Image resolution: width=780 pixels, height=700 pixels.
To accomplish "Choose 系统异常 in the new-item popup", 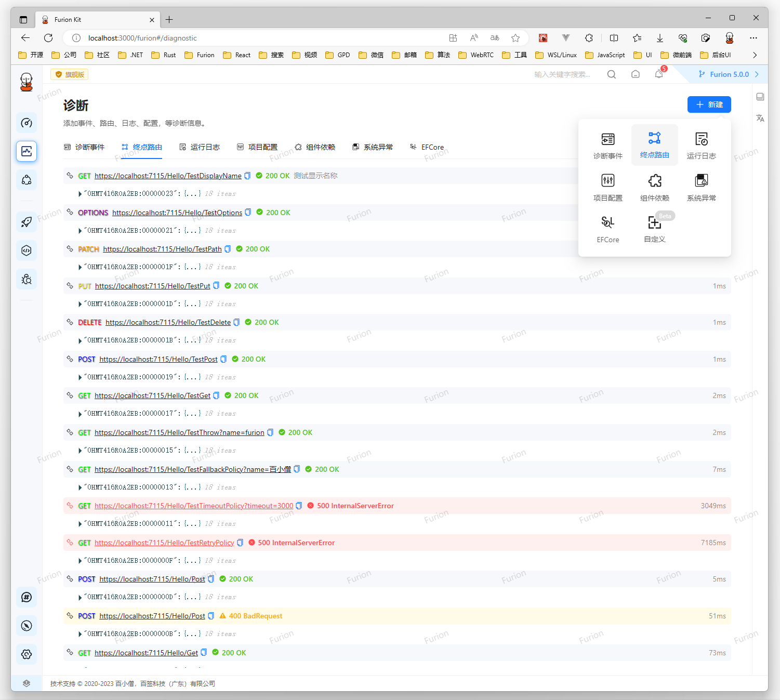I will coord(702,187).
